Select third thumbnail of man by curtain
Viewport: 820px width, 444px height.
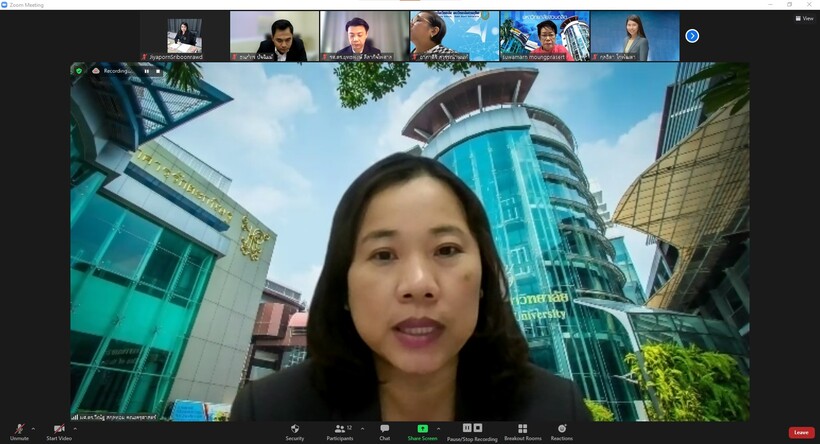point(365,36)
